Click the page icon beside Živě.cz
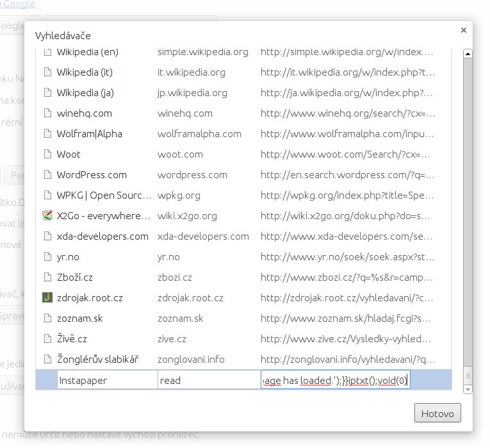 coord(47,338)
